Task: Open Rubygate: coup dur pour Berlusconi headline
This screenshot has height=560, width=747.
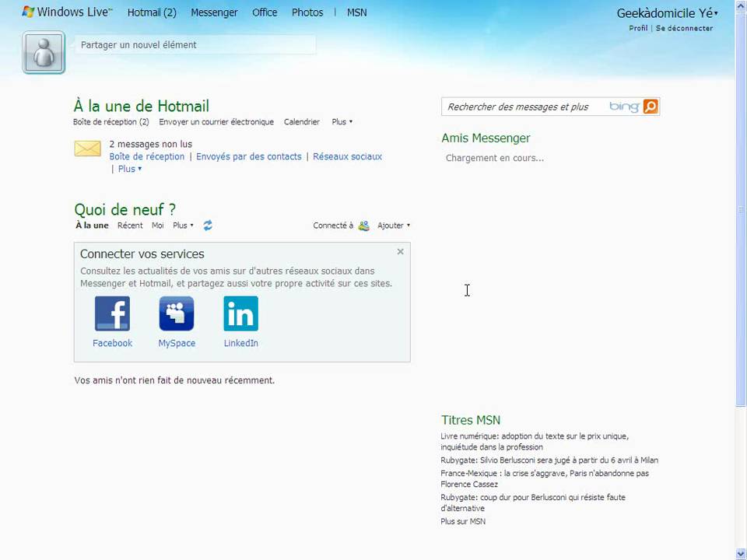Action: 532,503
